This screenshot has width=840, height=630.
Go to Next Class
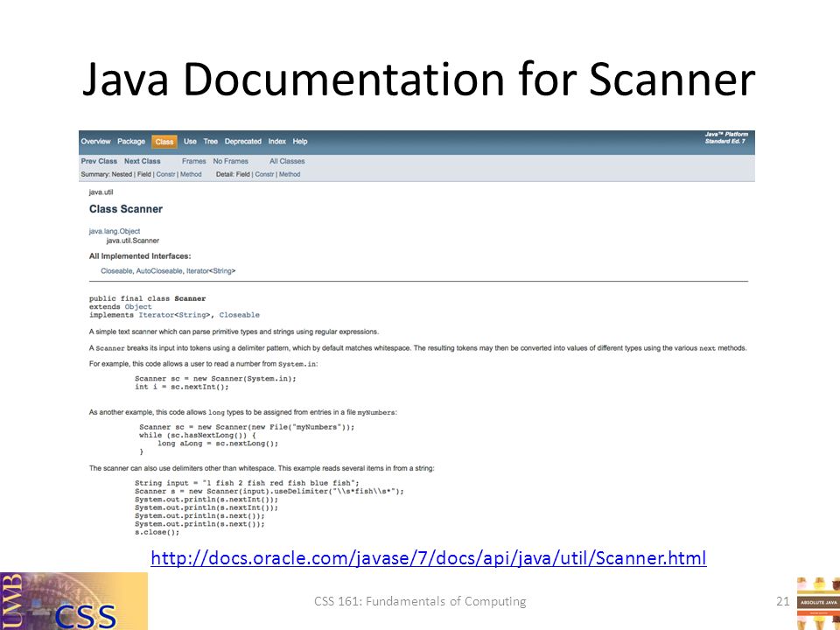coord(143,161)
